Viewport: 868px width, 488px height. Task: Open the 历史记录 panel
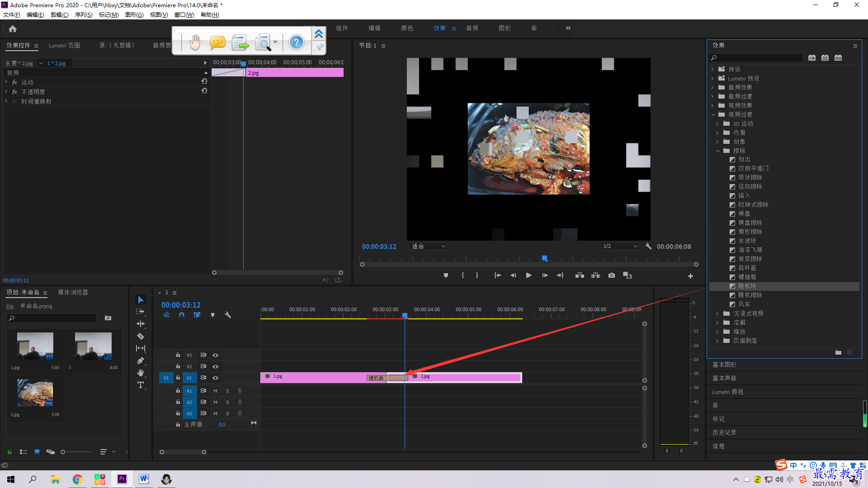(724, 432)
